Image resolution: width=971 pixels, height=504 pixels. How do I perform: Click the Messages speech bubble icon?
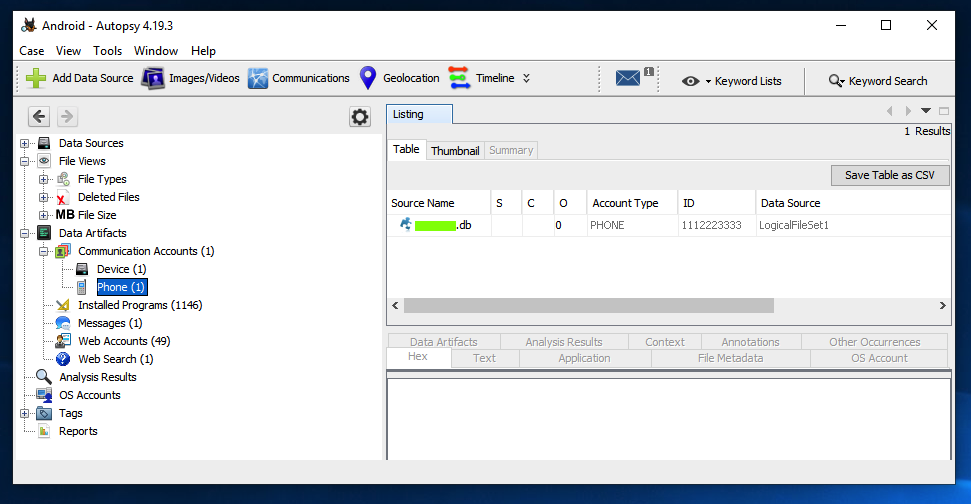click(63, 323)
